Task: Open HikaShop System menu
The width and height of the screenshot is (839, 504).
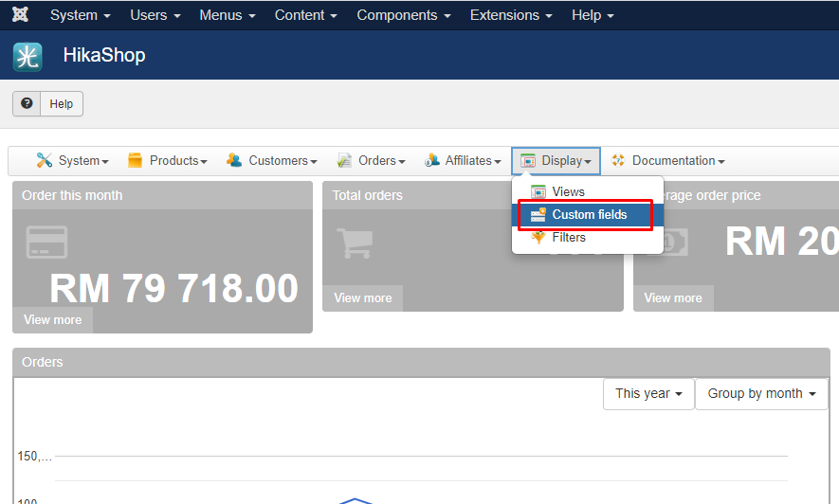Action: tap(72, 160)
